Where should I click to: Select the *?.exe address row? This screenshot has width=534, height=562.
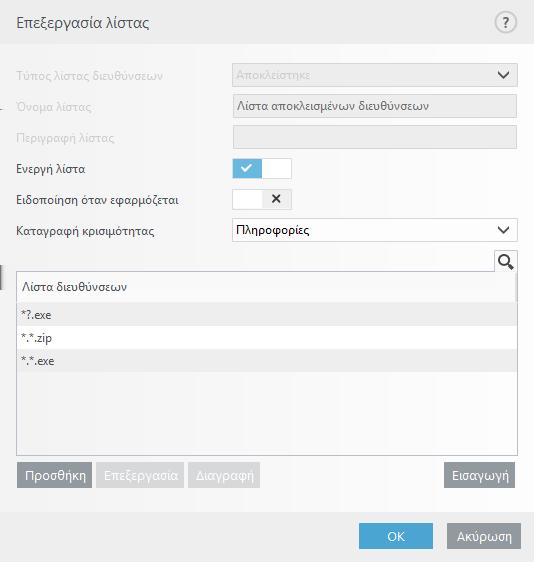click(x=267, y=315)
